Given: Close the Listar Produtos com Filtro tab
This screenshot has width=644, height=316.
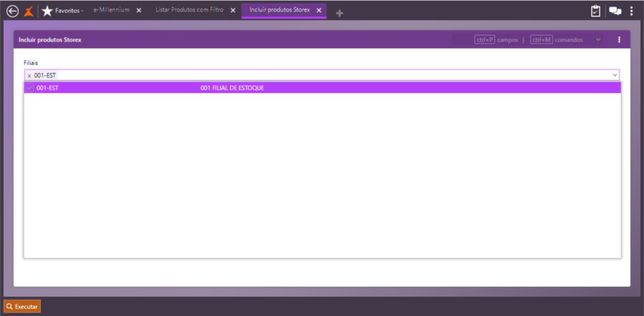Looking at the screenshot, I should pyautogui.click(x=233, y=10).
